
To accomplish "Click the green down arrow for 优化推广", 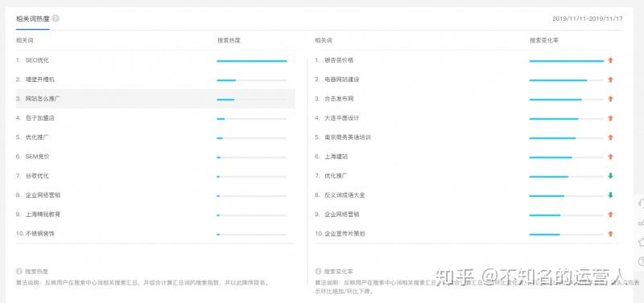I will tap(610, 176).
